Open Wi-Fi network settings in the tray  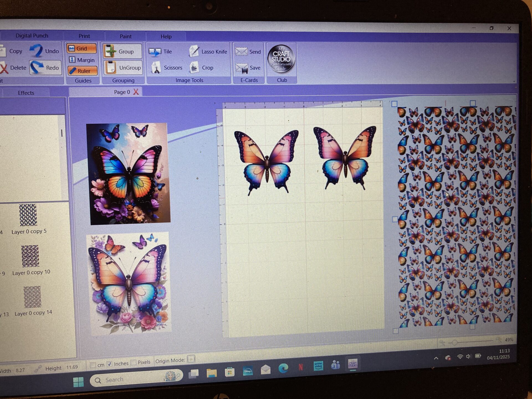pos(460,357)
